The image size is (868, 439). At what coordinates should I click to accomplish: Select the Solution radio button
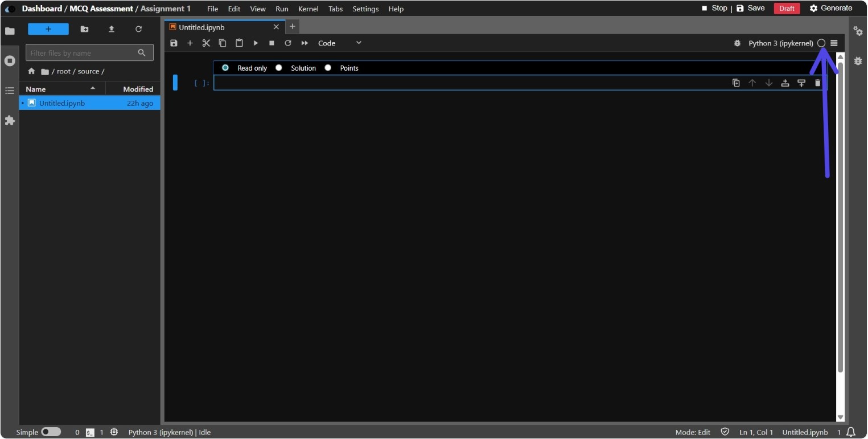pos(279,67)
